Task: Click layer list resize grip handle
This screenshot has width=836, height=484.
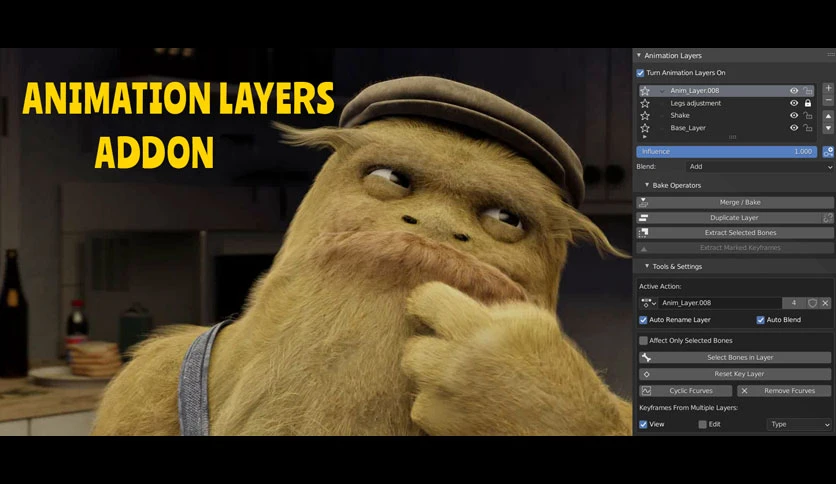Action: tap(733, 137)
